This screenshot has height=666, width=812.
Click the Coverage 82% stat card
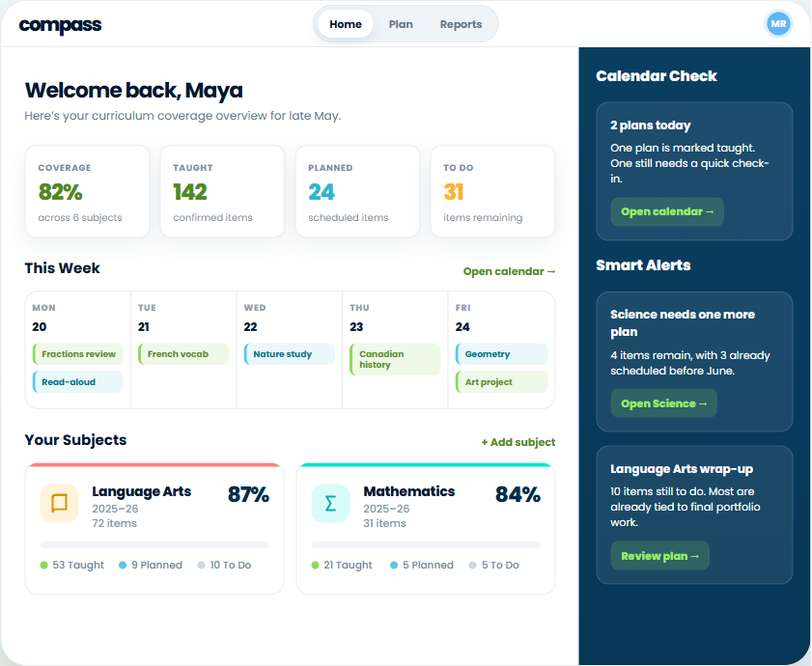(87, 191)
